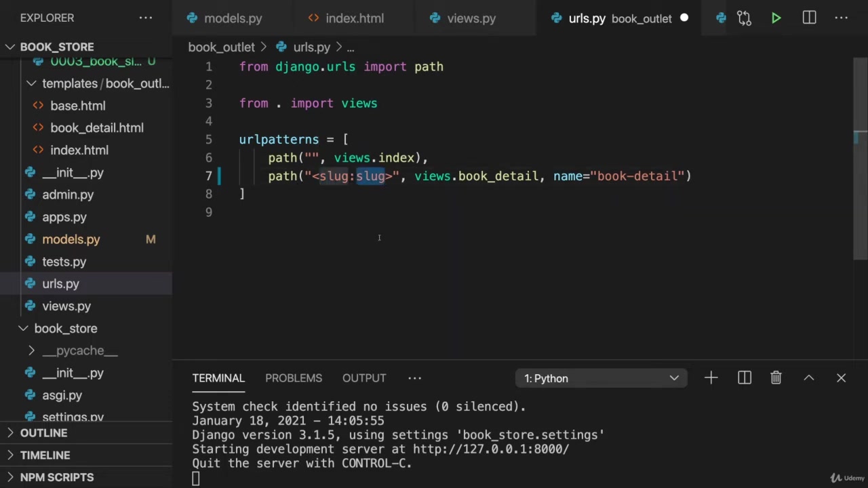Close the terminal panel

point(841,378)
